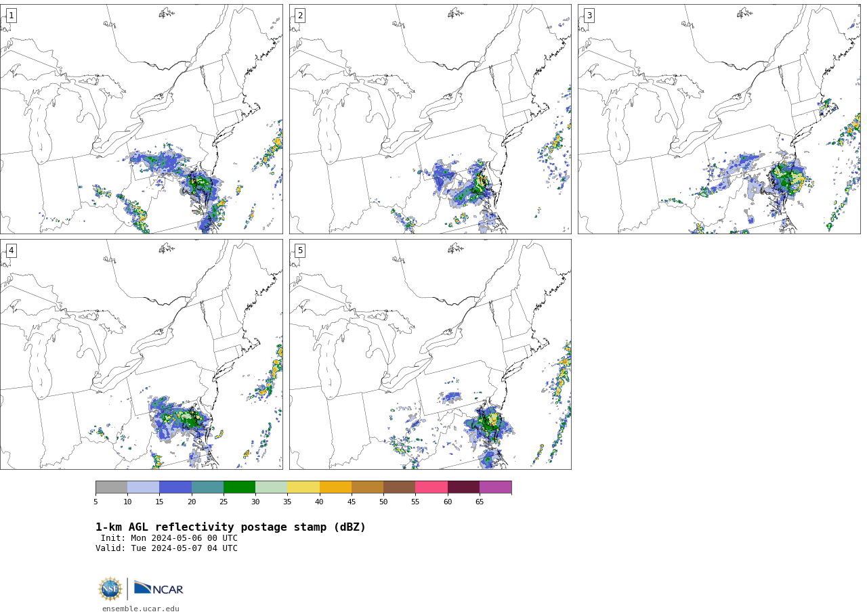Click the Init: Mon 2024-05-06 00 UTC text
867x616 pixels.
(x=169, y=538)
